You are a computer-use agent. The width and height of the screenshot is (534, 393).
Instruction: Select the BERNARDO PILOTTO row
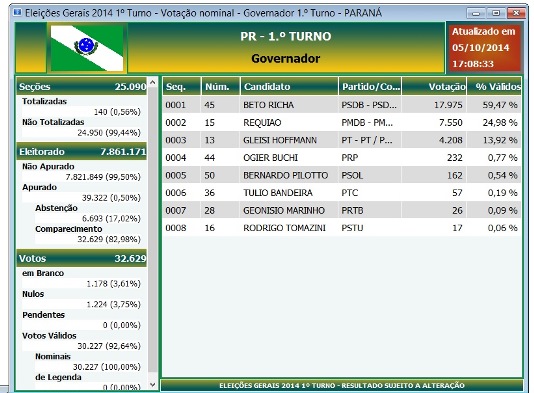pos(342,175)
